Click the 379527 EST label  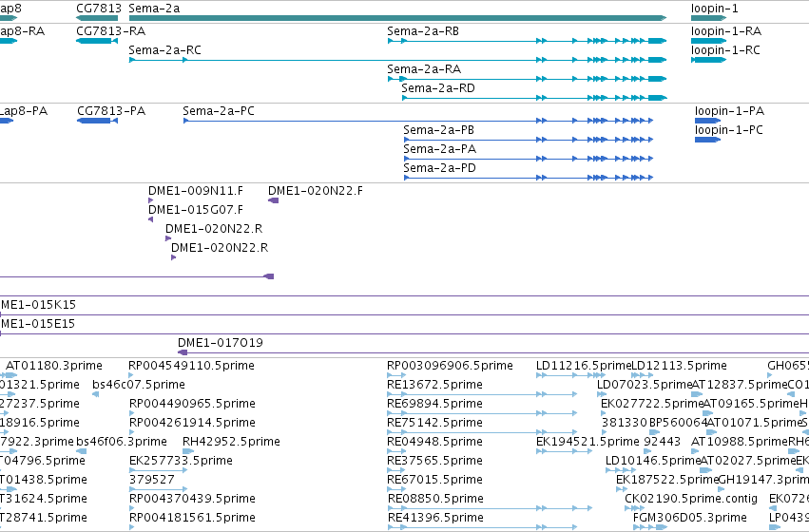[x=152, y=480]
